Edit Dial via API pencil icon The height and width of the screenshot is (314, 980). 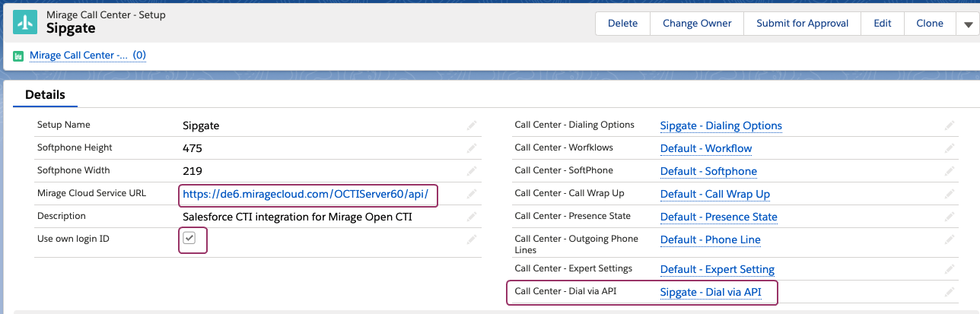pyautogui.click(x=950, y=292)
